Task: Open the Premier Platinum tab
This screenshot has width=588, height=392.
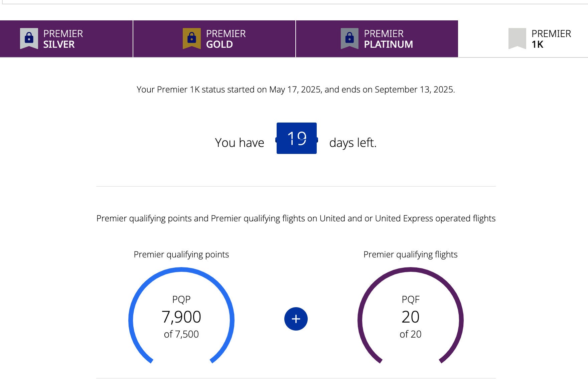Action: pos(378,38)
